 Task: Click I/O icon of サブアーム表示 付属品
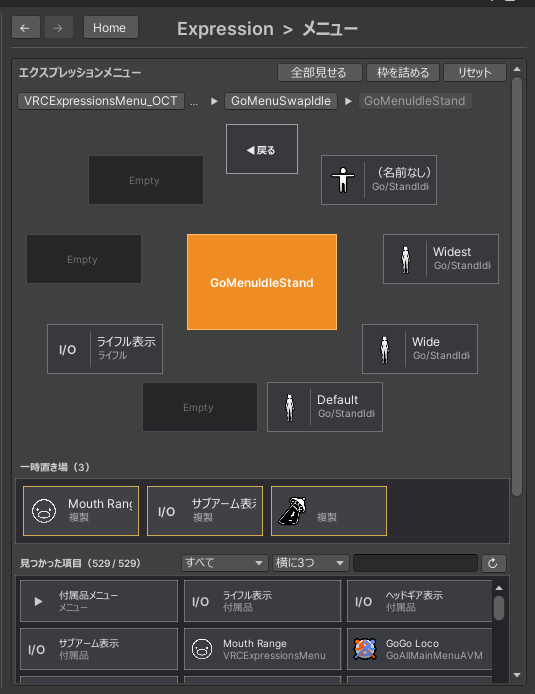pos(36,649)
